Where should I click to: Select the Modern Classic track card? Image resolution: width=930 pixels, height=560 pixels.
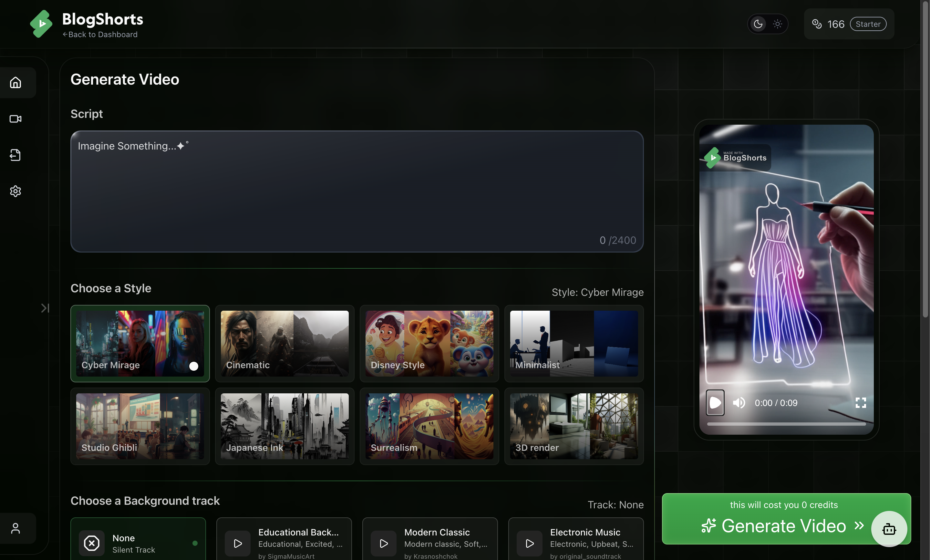tap(430, 539)
